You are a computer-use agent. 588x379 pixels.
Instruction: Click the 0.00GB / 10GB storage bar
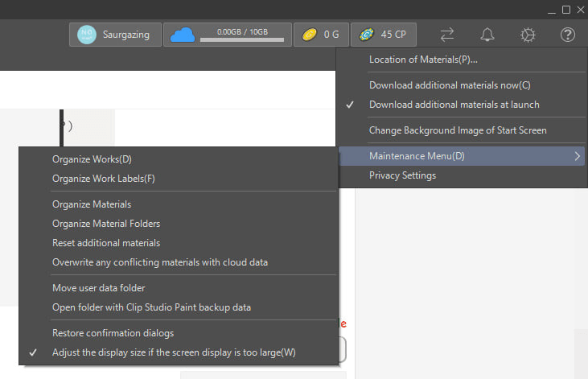[242, 39]
